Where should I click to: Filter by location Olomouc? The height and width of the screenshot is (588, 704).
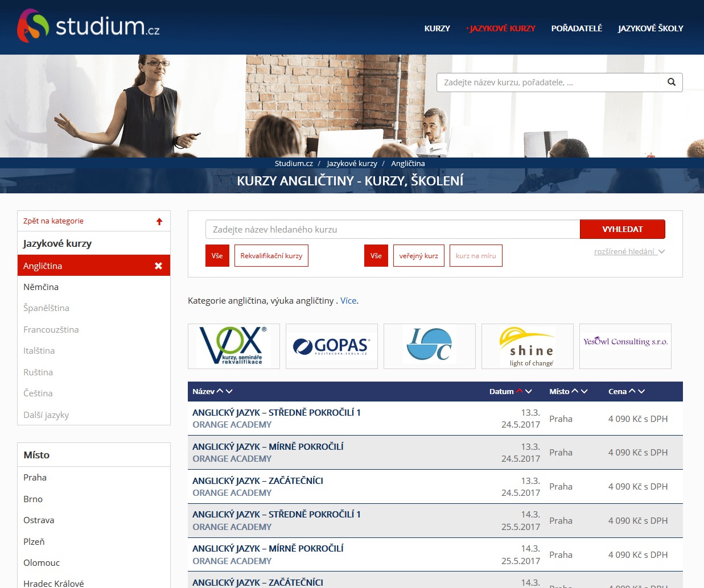click(94, 563)
